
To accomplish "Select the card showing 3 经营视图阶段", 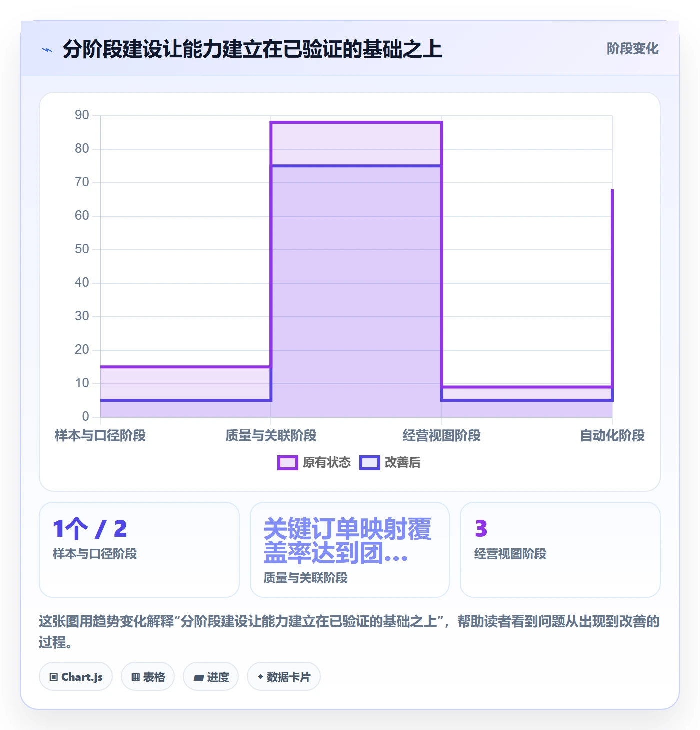I will coord(560,550).
